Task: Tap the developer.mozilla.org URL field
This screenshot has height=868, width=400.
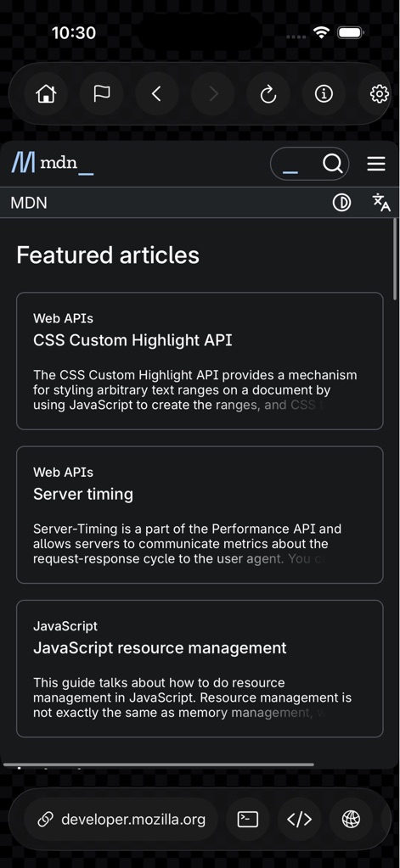Action: tap(121, 820)
